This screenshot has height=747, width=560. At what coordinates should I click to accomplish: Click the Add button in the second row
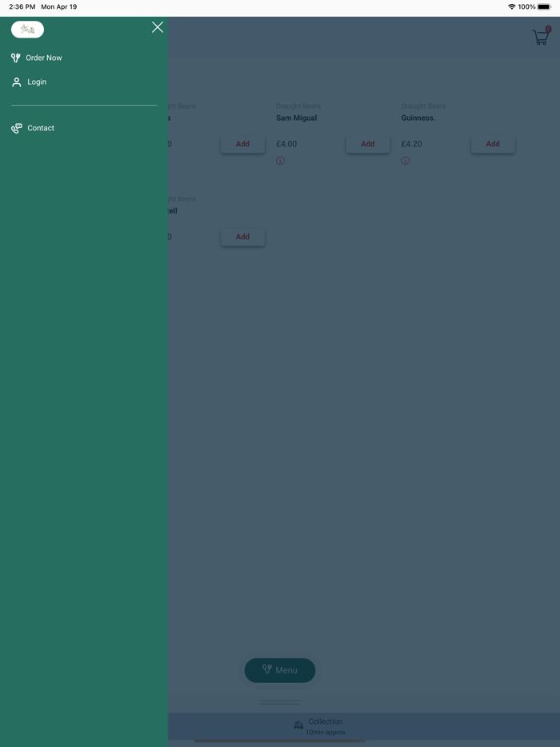pyautogui.click(x=242, y=237)
